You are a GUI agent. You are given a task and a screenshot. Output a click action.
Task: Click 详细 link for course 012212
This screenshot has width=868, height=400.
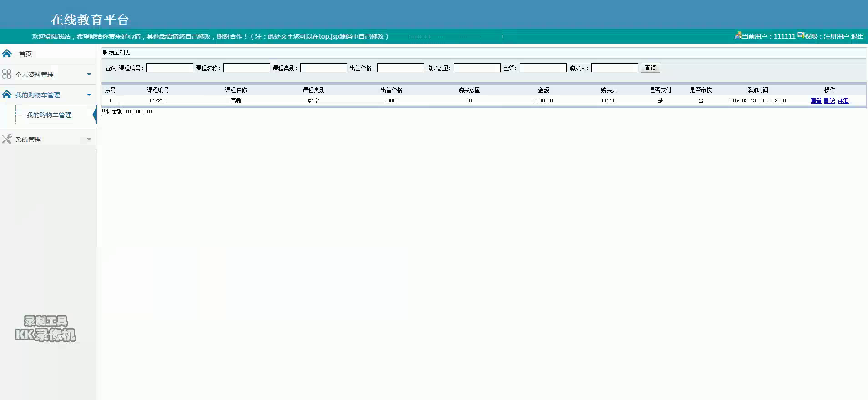click(x=843, y=100)
